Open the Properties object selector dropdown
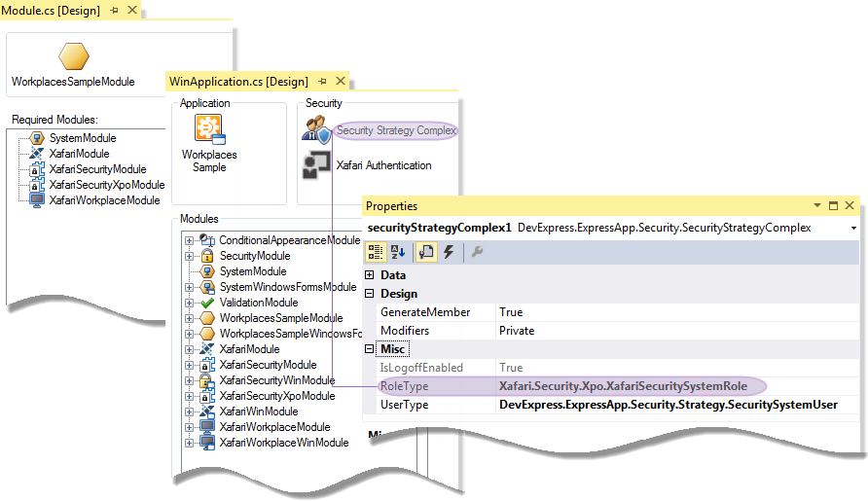This screenshot has width=868, height=501. click(853, 228)
